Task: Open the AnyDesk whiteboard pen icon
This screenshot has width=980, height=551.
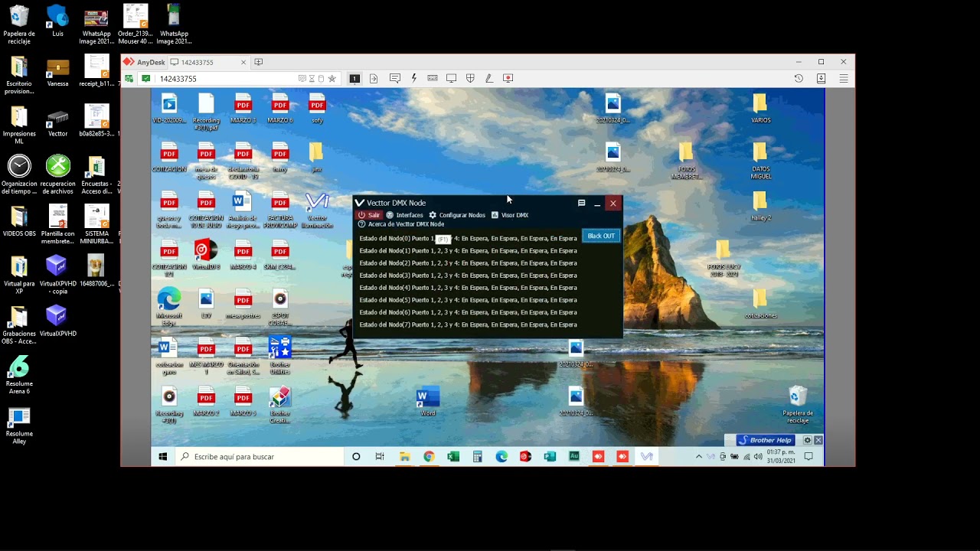Action: [488, 78]
